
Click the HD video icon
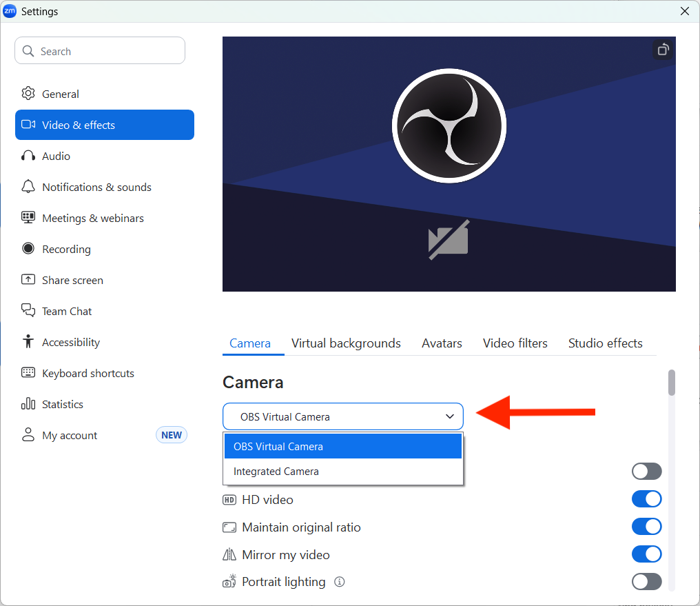[229, 500]
